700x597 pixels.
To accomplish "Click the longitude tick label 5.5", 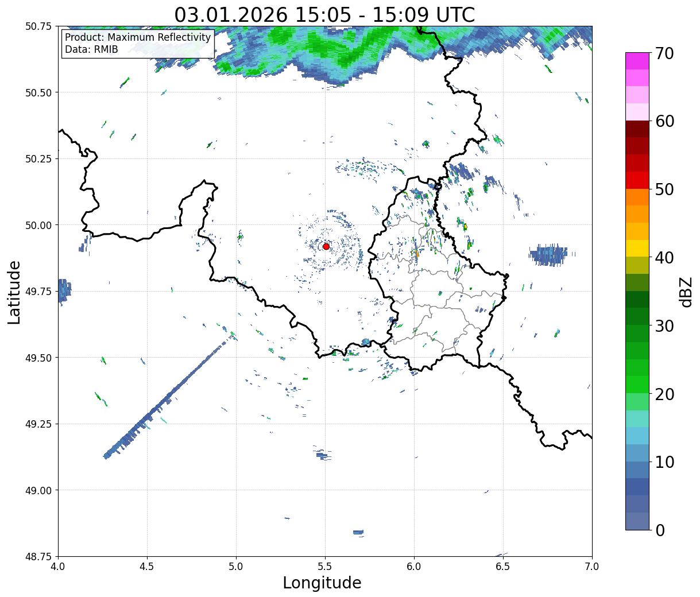I will coord(325,567).
